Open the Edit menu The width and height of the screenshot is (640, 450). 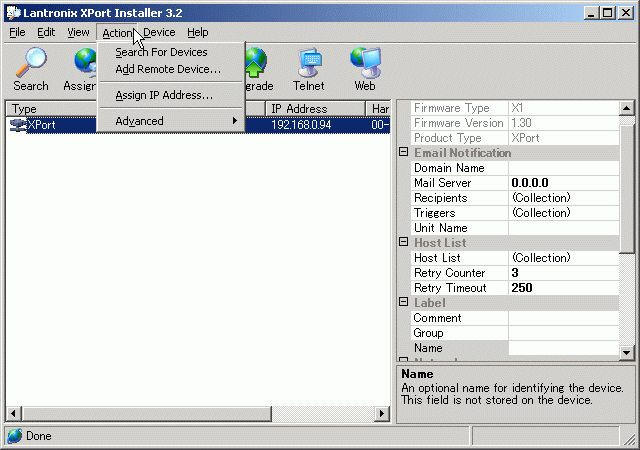(46, 32)
